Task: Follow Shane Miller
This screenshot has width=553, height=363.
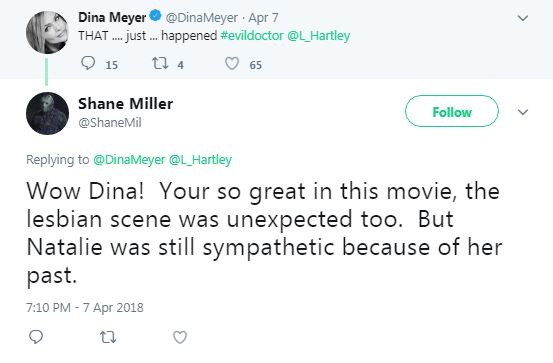Action: coord(452,111)
